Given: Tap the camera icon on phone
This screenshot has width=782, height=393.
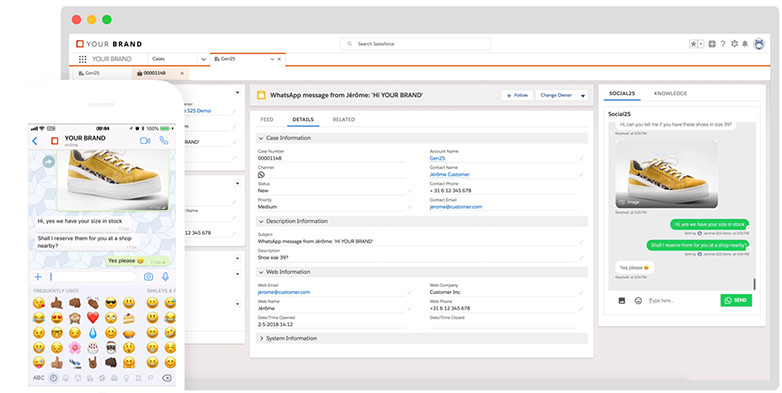Looking at the screenshot, I should [148, 277].
